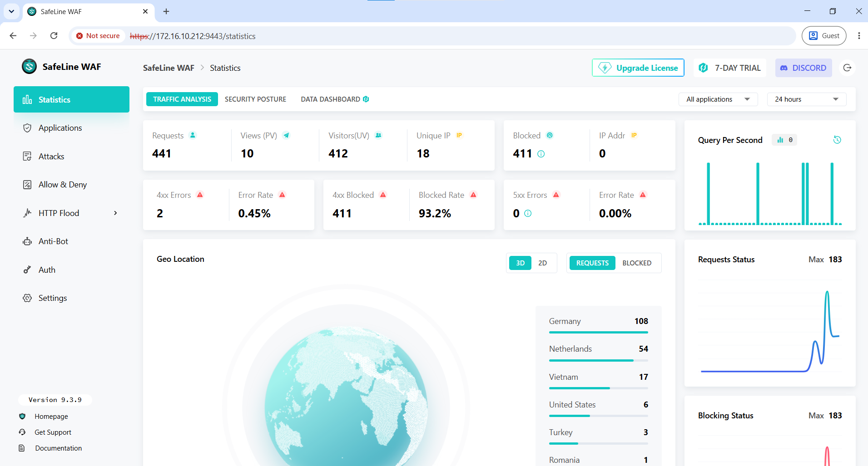Open the 24 hours time range dropdown
Screen dimensions: 868x466
click(x=807, y=99)
